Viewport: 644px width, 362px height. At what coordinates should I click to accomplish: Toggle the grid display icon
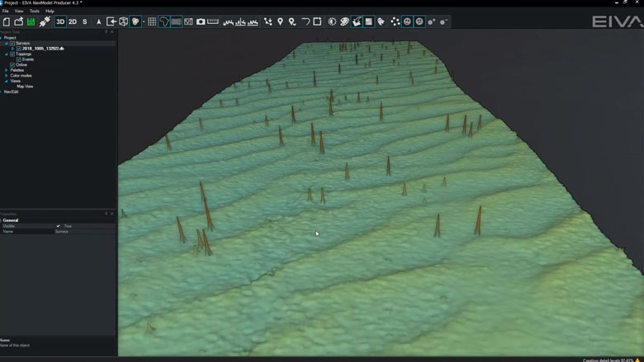[x=152, y=21]
